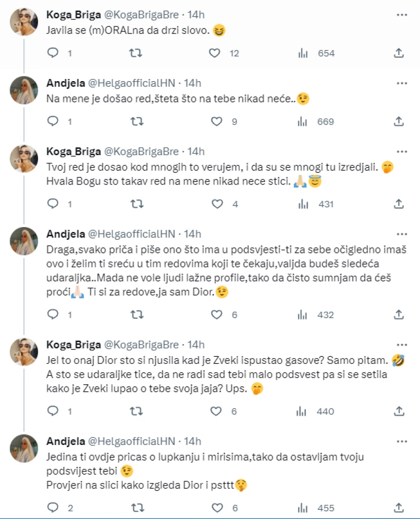Reply to the "Ti si za redove, ja sam Dior" tweet
The height and width of the screenshot is (519, 420).
pos(53,315)
